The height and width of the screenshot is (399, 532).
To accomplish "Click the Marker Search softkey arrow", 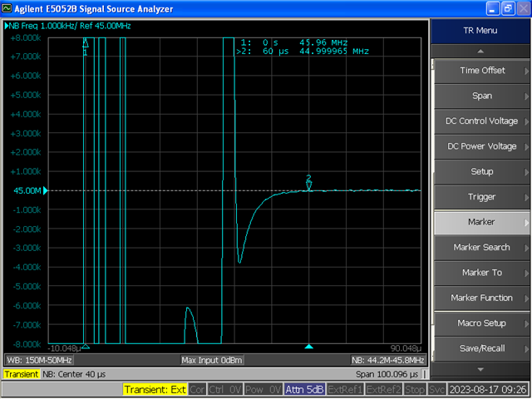I will coord(526,248).
